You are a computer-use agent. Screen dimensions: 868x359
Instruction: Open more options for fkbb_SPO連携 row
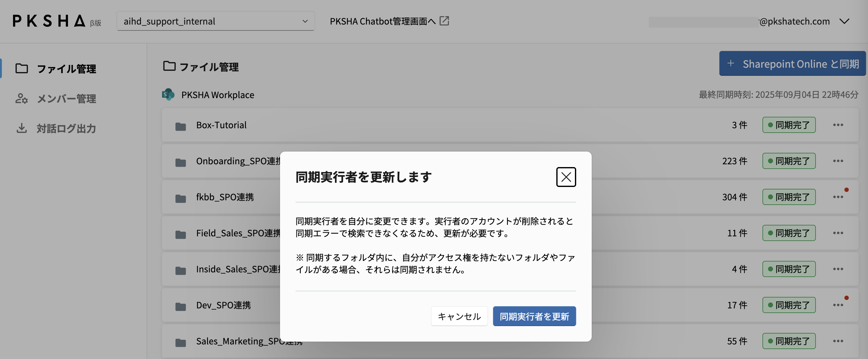click(x=838, y=197)
